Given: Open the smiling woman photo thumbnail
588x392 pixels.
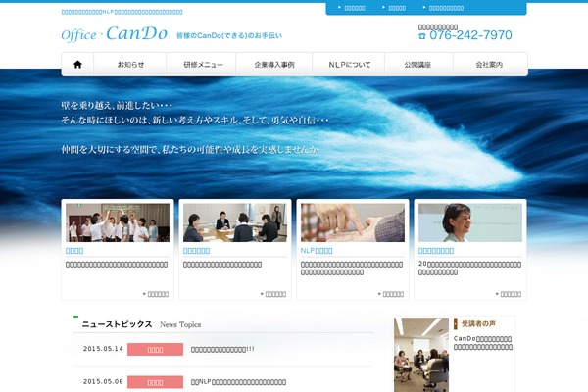Looking at the screenshot, I should point(470,222).
